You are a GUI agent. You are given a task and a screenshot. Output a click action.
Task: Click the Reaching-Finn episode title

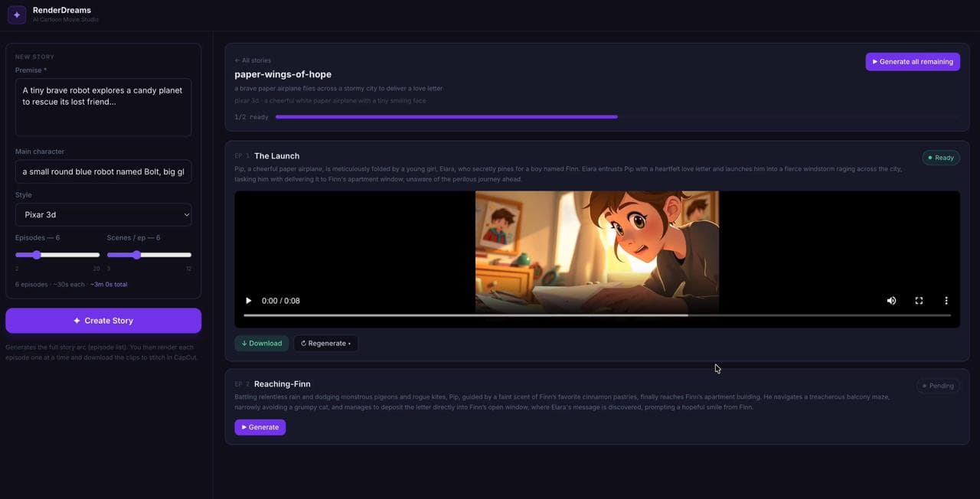pyautogui.click(x=283, y=384)
